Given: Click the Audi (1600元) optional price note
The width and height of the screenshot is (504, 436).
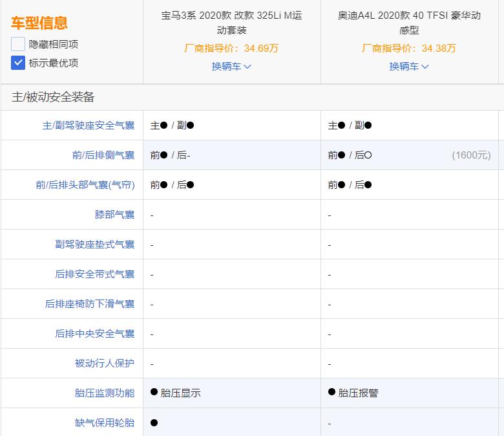Looking at the screenshot, I should [471, 155].
